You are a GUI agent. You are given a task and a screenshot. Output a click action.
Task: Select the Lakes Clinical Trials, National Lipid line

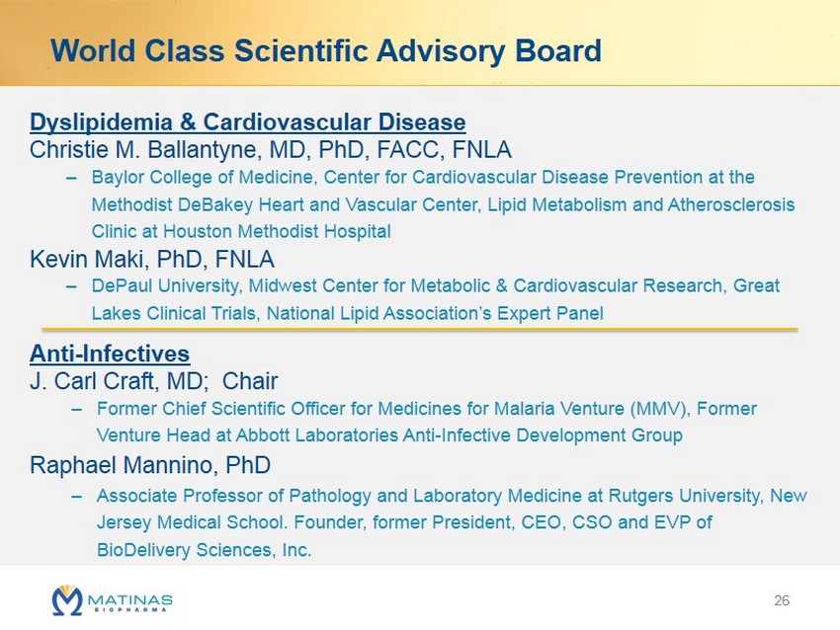click(x=347, y=312)
